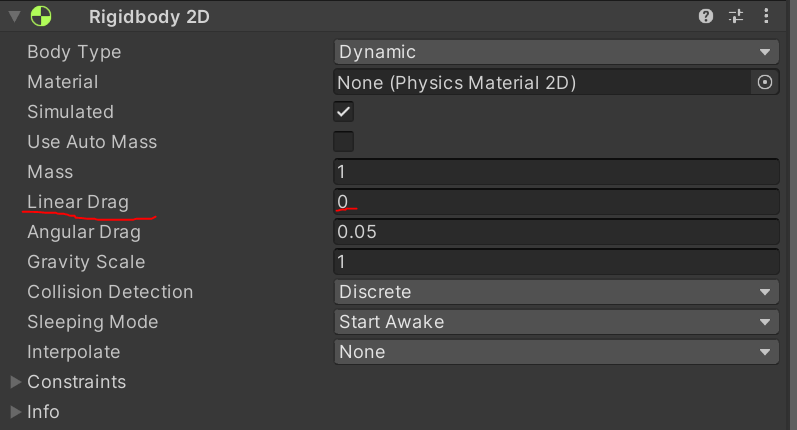The height and width of the screenshot is (430, 797).
Task: Click the Material object field
Action: tap(540, 82)
